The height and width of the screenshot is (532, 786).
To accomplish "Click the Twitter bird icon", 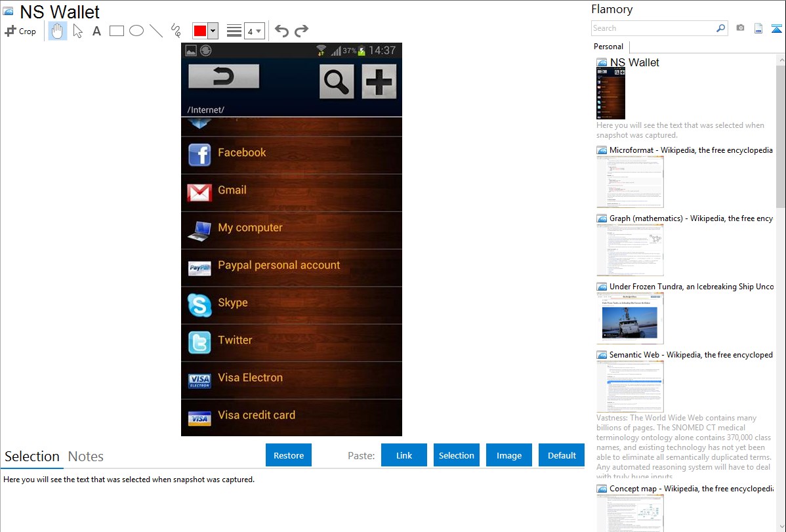I will tap(199, 342).
